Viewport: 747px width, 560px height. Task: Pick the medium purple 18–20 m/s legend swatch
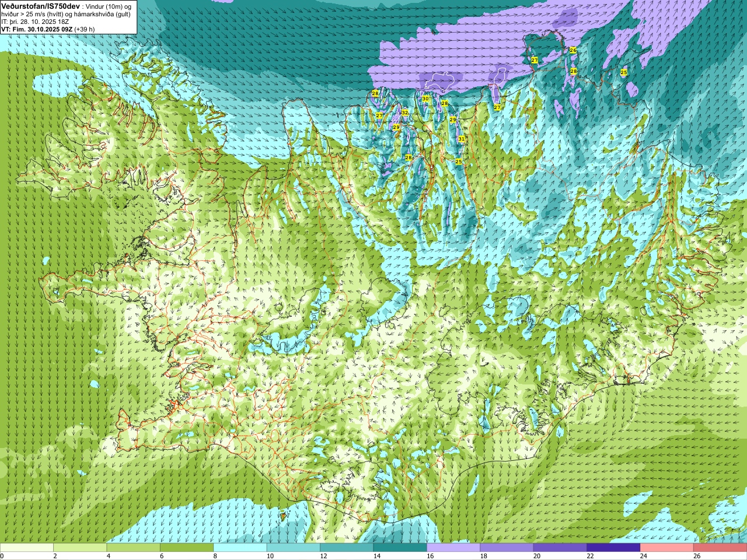[x=507, y=547]
